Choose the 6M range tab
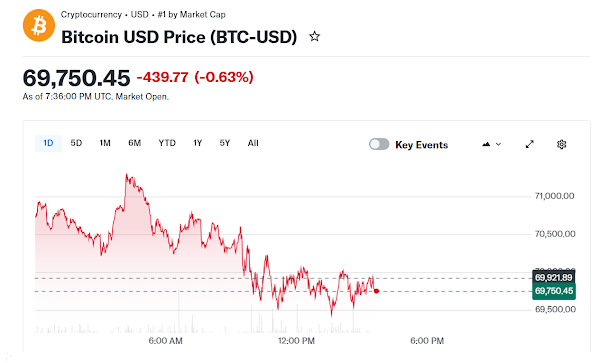600x363 pixels. tap(134, 143)
